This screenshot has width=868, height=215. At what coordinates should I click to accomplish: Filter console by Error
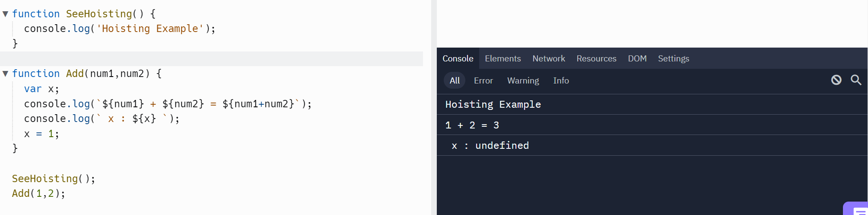(x=483, y=80)
